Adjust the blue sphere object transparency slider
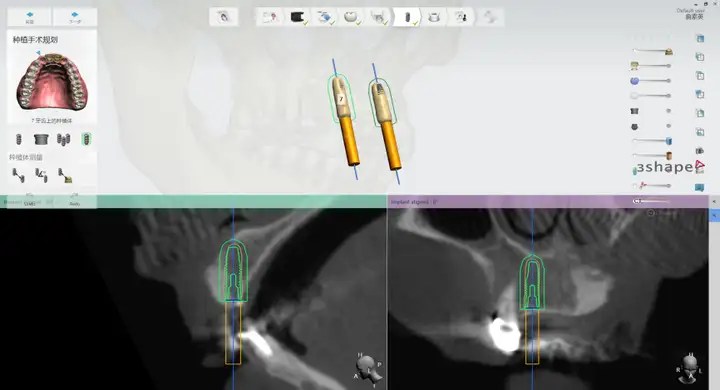This screenshot has height=390, width=720. [x=652, y=81]
